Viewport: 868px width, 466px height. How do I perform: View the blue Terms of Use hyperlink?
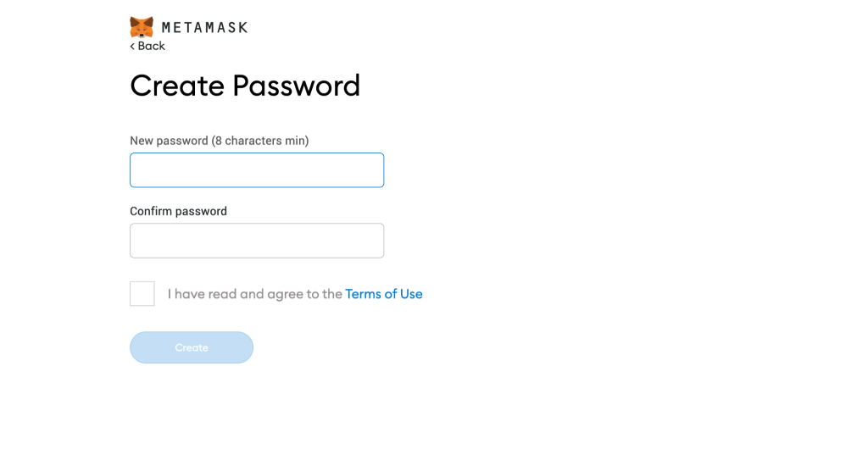pos(384,294)
